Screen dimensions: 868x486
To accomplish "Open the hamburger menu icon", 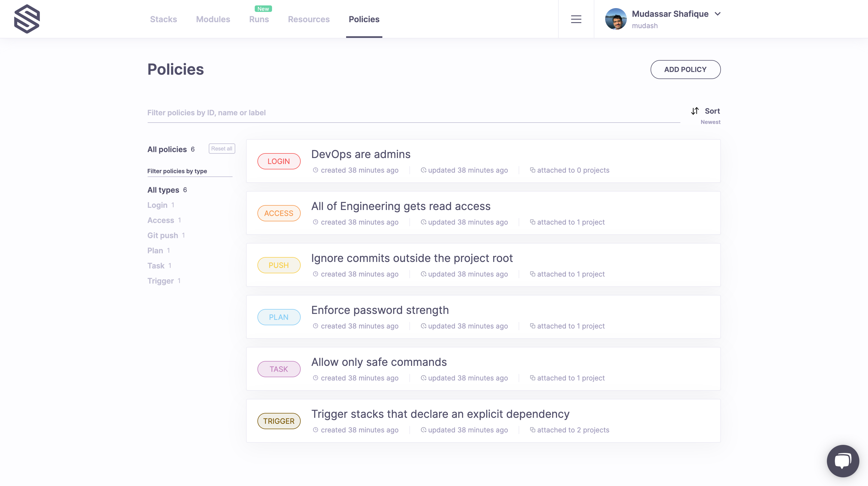I will click(576, 19).
